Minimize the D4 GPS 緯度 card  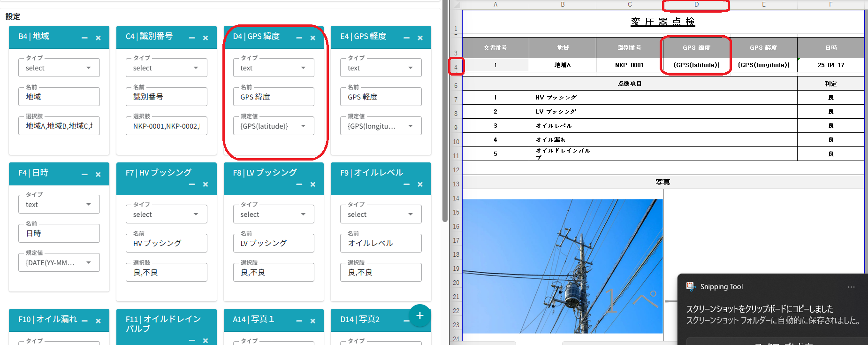tap(299, 38)
